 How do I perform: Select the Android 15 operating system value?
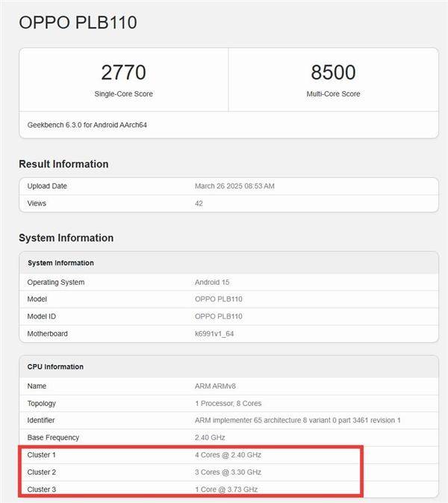(x=212, y=283)
